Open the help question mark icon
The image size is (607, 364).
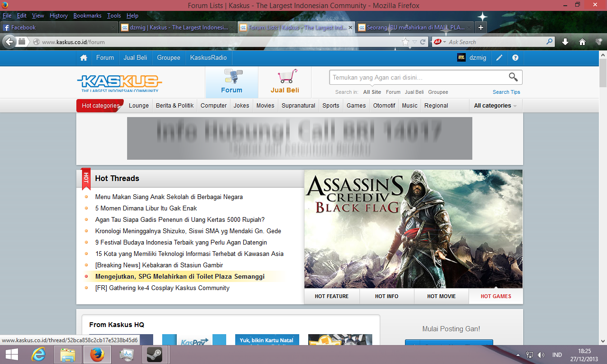coord(515,58)
